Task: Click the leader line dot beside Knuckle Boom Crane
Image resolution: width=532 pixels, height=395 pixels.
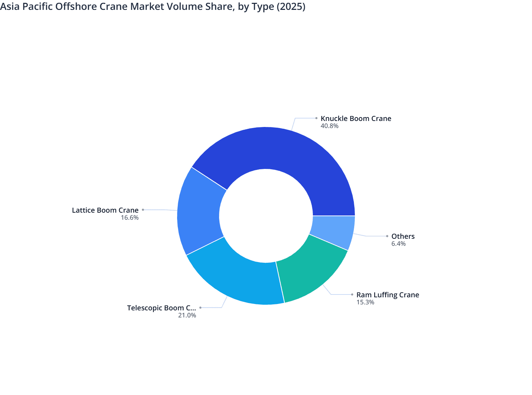Action: [316, 118]
